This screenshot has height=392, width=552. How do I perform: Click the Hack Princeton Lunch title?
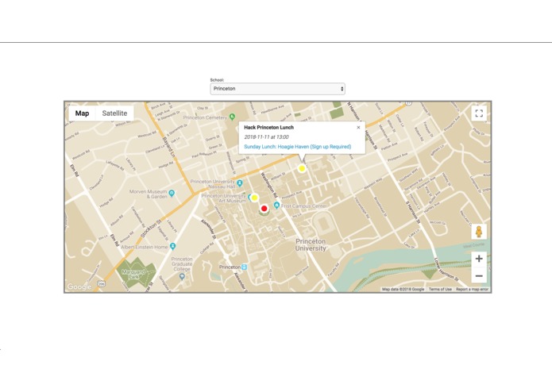click(268, 127)
